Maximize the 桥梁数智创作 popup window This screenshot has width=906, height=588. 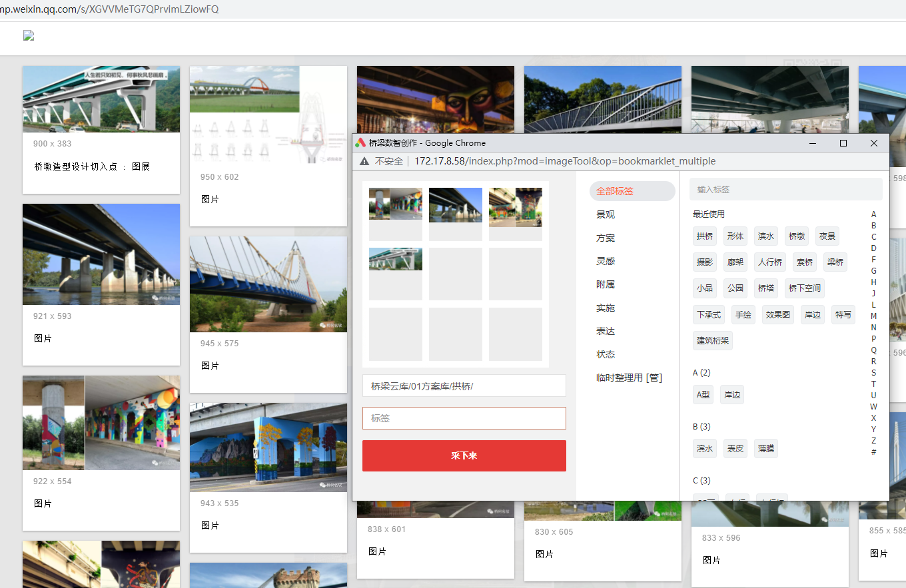pos(843,143)
